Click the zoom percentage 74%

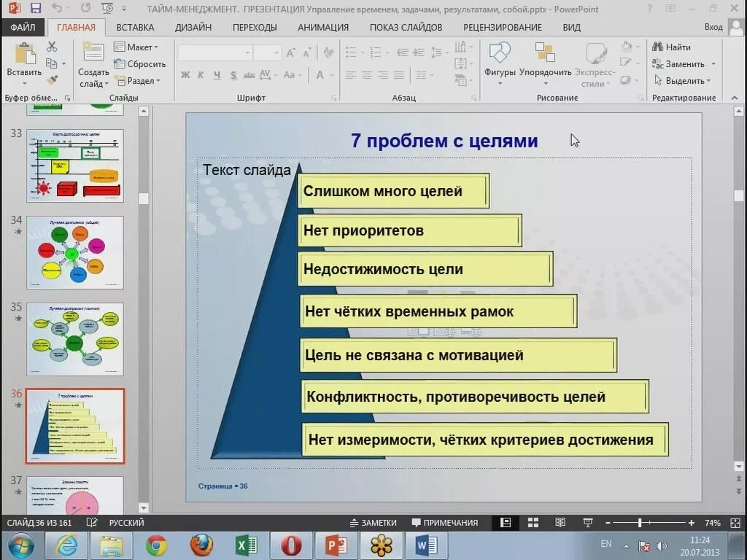pos(712,522)
